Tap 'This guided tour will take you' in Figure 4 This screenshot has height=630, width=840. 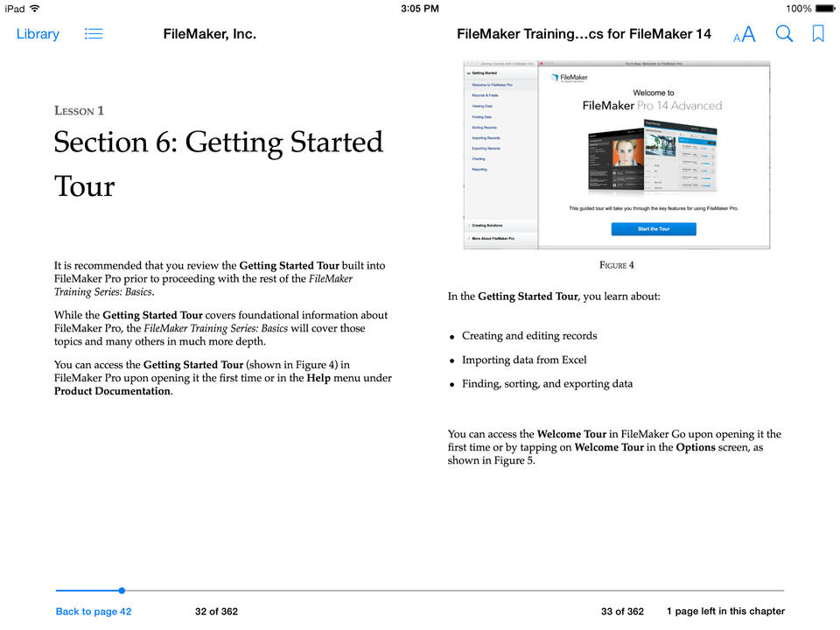click(x=653, y=208)
